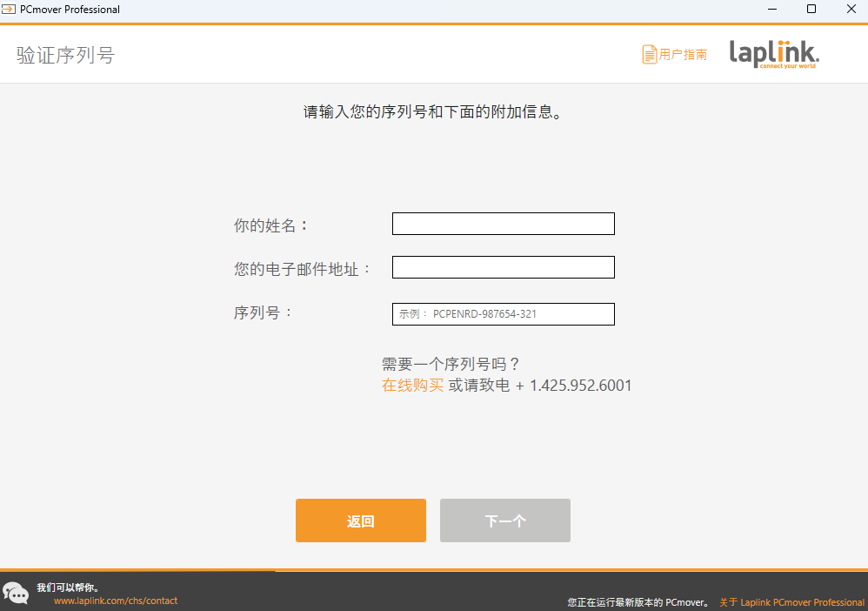Click the 您正在运行最新版本的 PCmover status text
The height and width of the screenshot is (611, 868).
tap(638, 602)
